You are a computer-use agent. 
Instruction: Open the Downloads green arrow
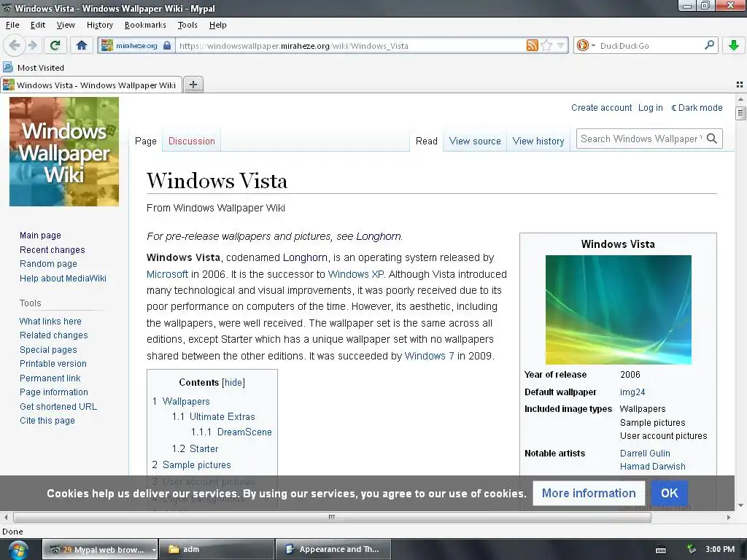pos(734,45)
